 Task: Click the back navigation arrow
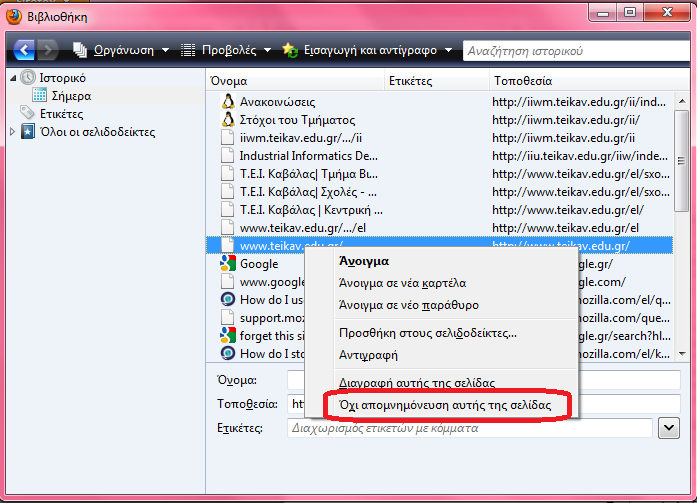[x=24, y=50]
